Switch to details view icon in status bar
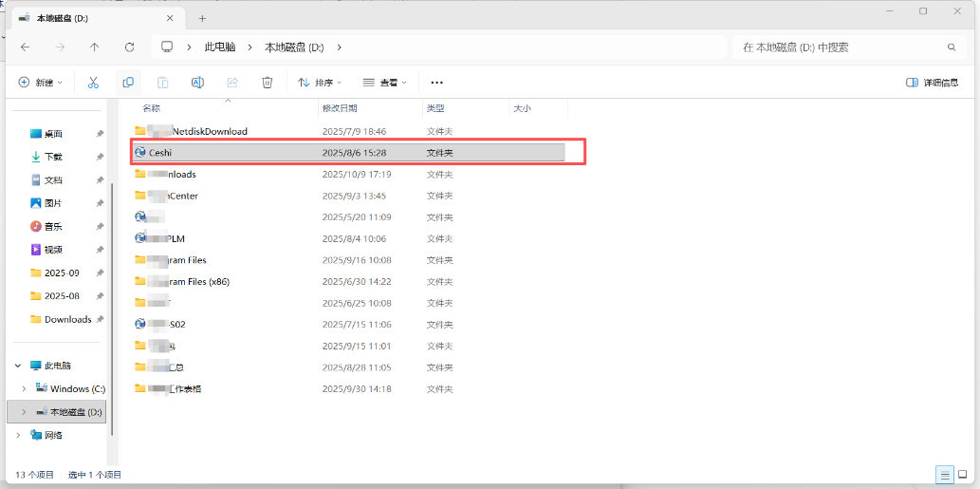 (x=946, y=475)
